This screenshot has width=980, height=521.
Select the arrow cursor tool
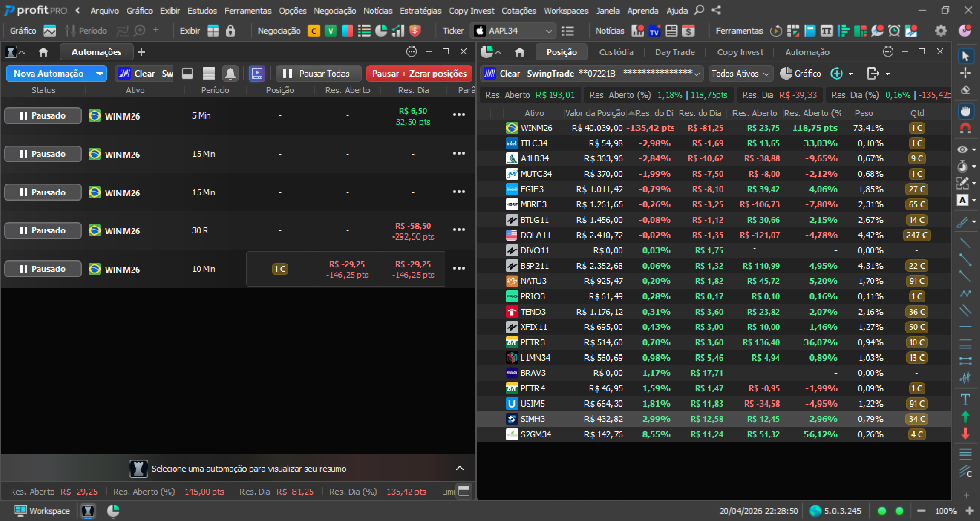click(x=965, y=56)
